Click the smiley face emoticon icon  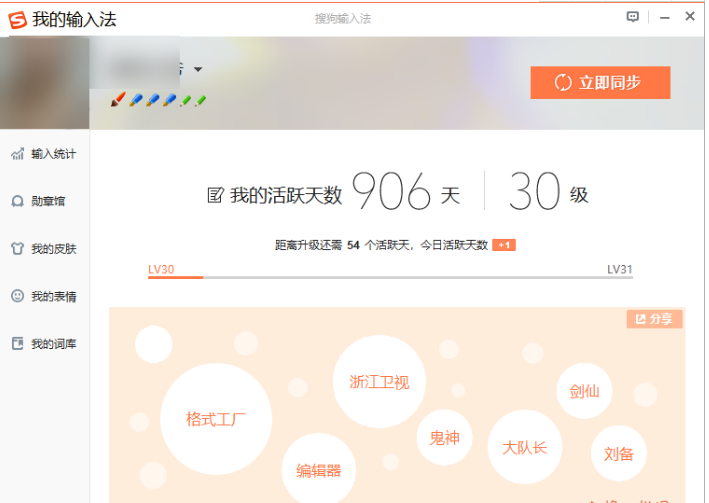(x=17, y=296)
